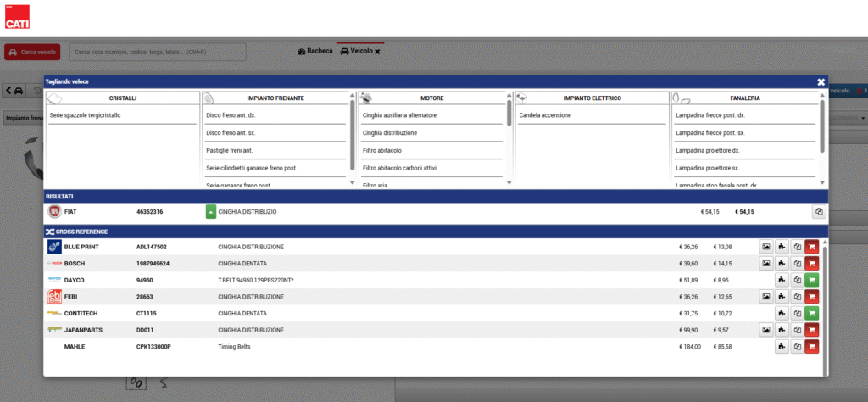Copy the Contitech CT1115 reference

coord(798,313)
